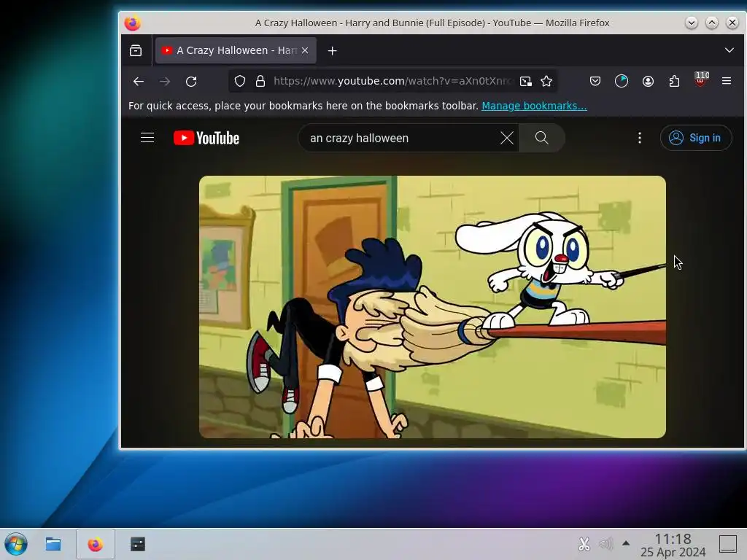
Task: Click the URL address field
Action: [393, 82]
